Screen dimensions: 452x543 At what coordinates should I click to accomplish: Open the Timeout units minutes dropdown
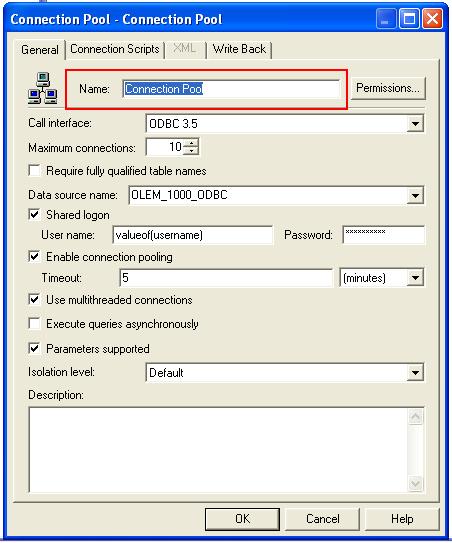[x=415, y=278]
